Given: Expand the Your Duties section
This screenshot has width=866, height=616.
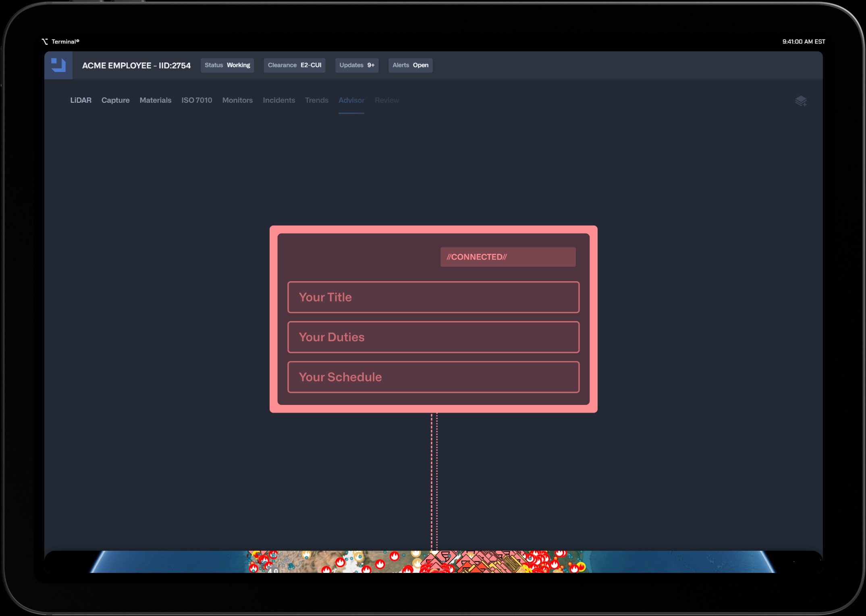Looking at the screenshot, I should click(433, 337).
